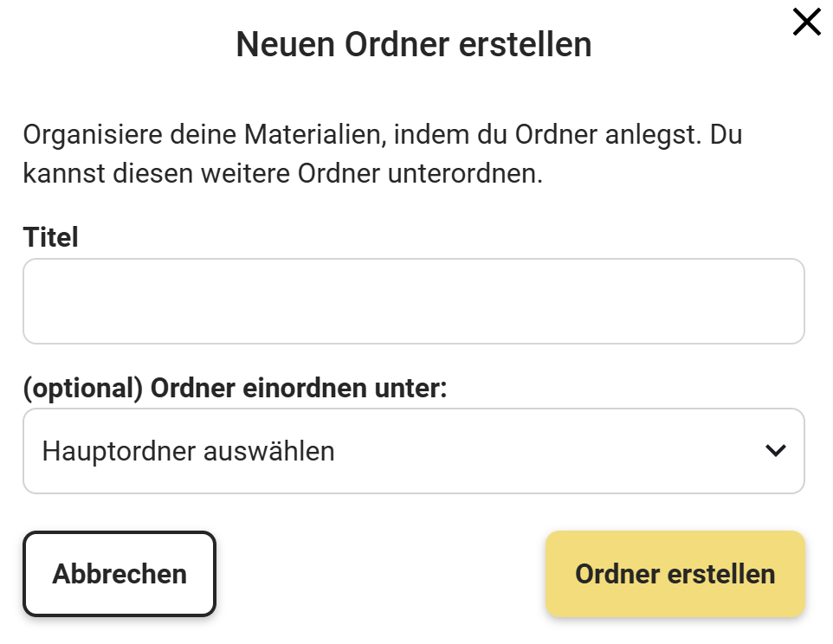
Task: Open the Hauptordner auswählen dropdown
Action: [413, 451]
